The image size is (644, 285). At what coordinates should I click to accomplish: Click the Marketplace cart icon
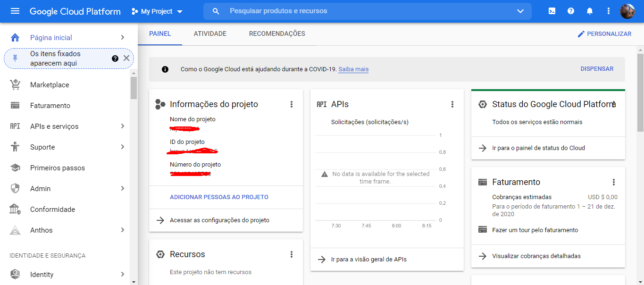point(15,85)
